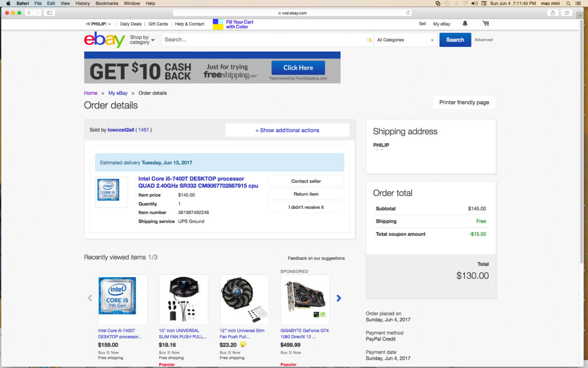Click in the eBay search field
Viewport: 588px width, 368px height.
(267, 40)
